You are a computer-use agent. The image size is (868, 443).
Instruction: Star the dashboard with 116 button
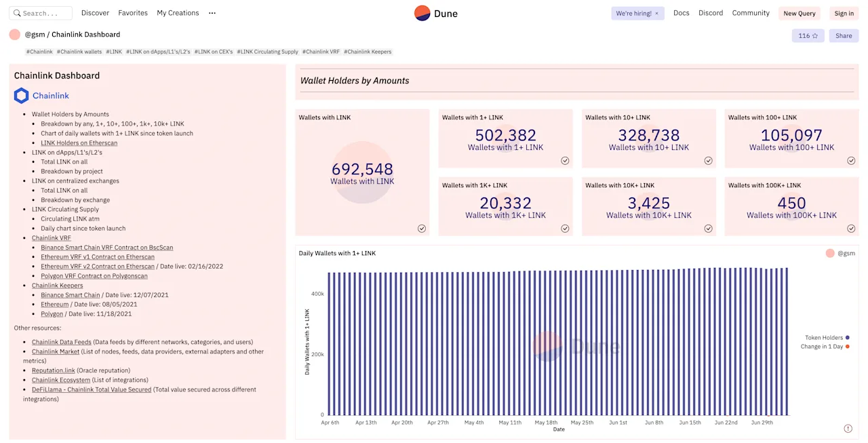(808, 36)
